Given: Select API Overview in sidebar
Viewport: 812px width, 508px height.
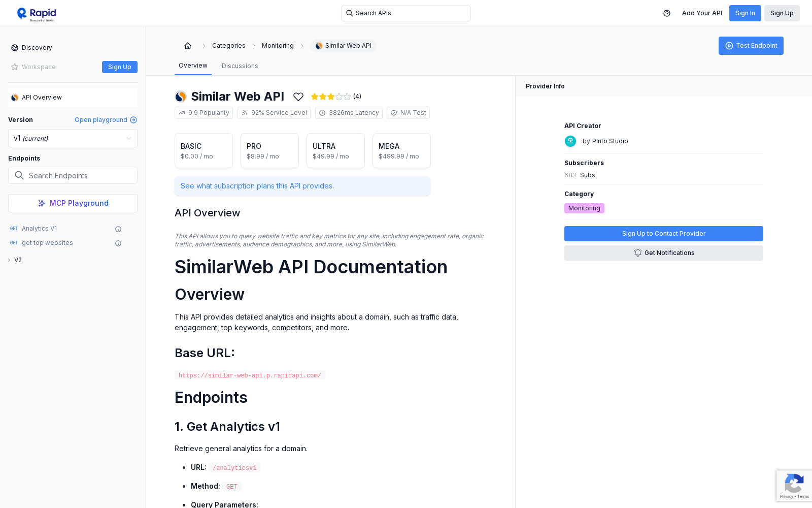Looking at the screenshot, I should [x=73, y=98].
